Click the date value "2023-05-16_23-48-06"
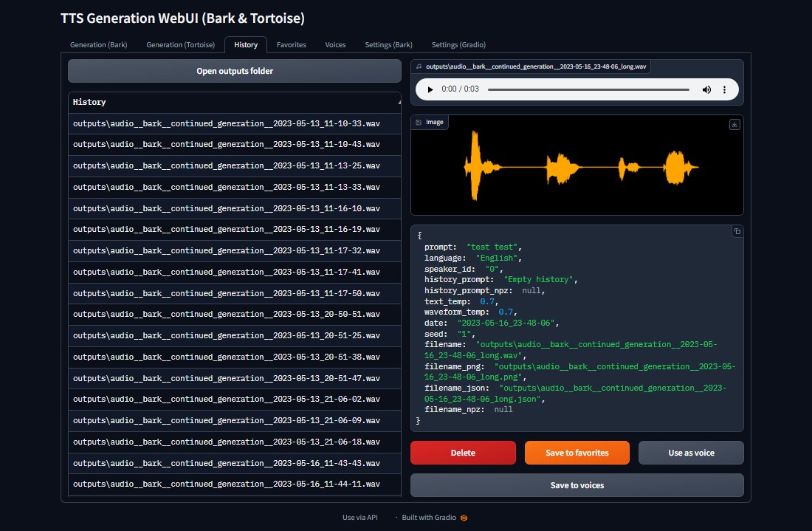 coord(506,323)
